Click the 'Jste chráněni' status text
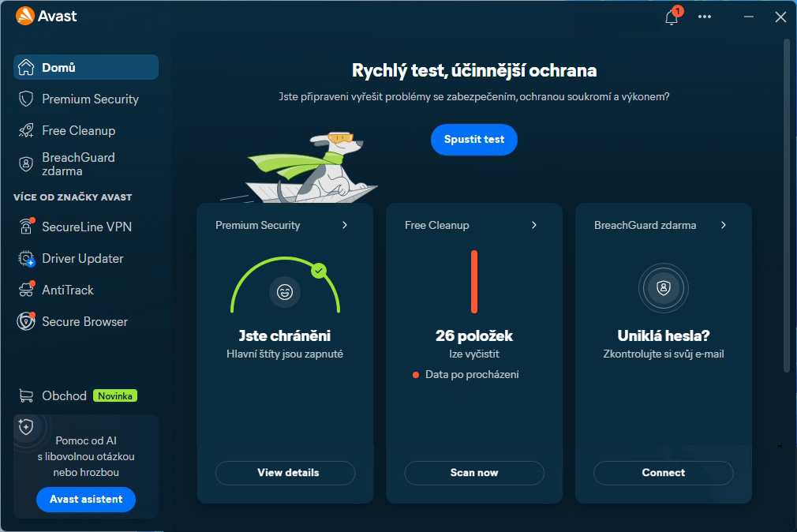The image size is (797, 532). 285,335
